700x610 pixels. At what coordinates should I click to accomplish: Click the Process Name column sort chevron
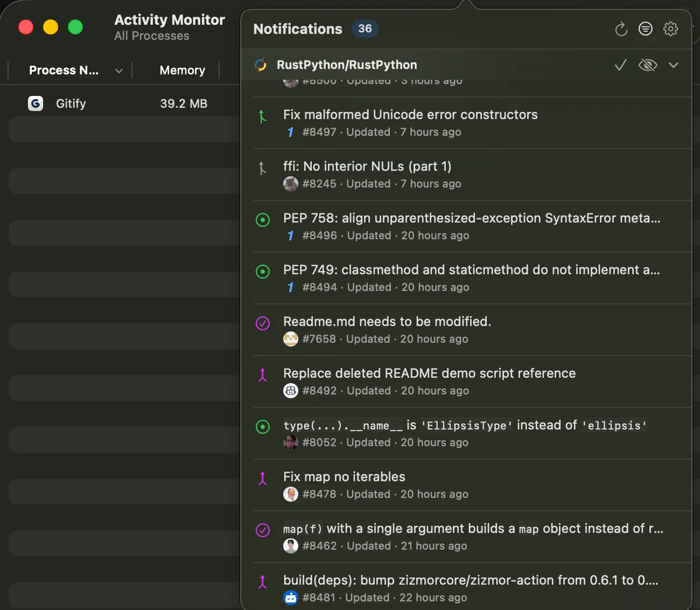119,71
